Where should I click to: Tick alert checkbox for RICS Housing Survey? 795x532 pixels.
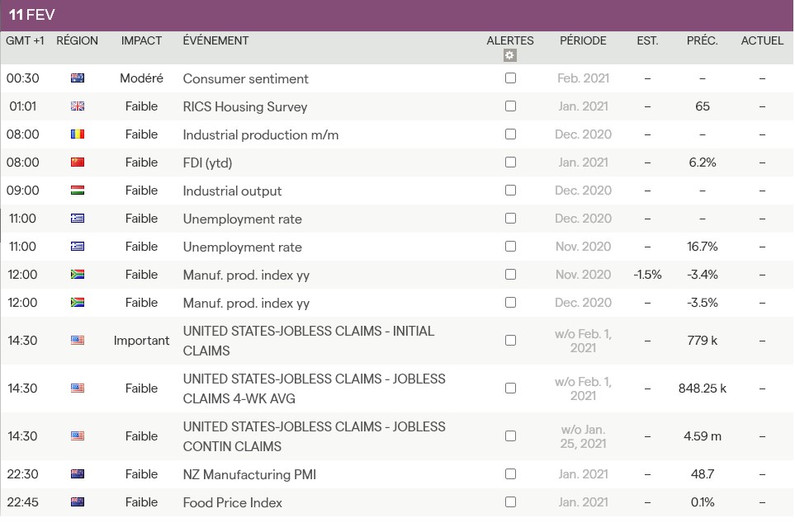click(x=510, y=106)
